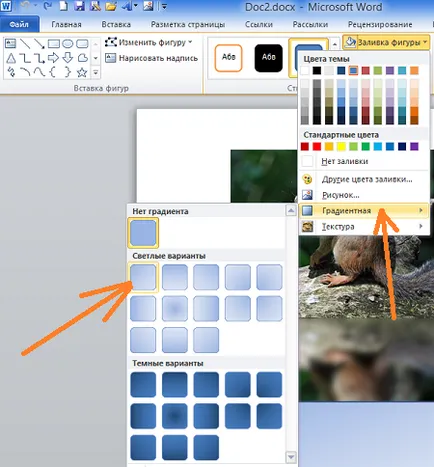Expand the shapes gallery more arrow
The image size is (434, 467).
click(96, 72)
